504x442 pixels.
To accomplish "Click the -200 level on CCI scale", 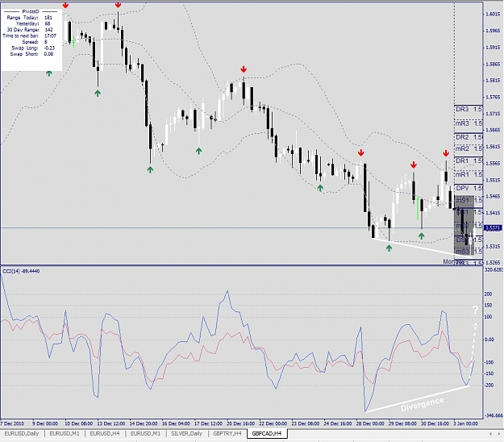I will (489, 385).
